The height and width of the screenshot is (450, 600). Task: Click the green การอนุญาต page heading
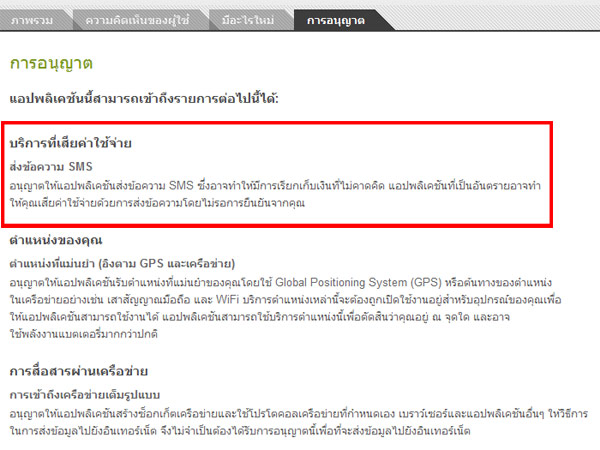pos(50,63)
